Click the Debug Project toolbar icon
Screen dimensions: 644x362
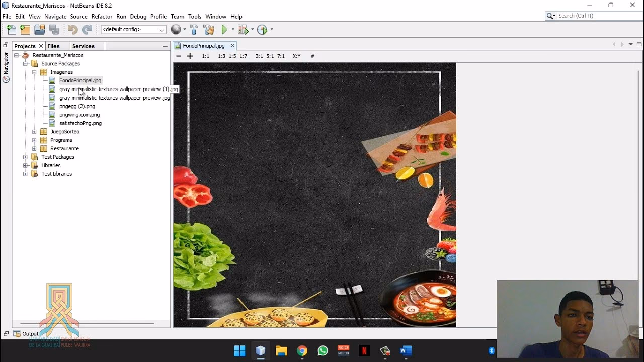[x=243, y=30]
